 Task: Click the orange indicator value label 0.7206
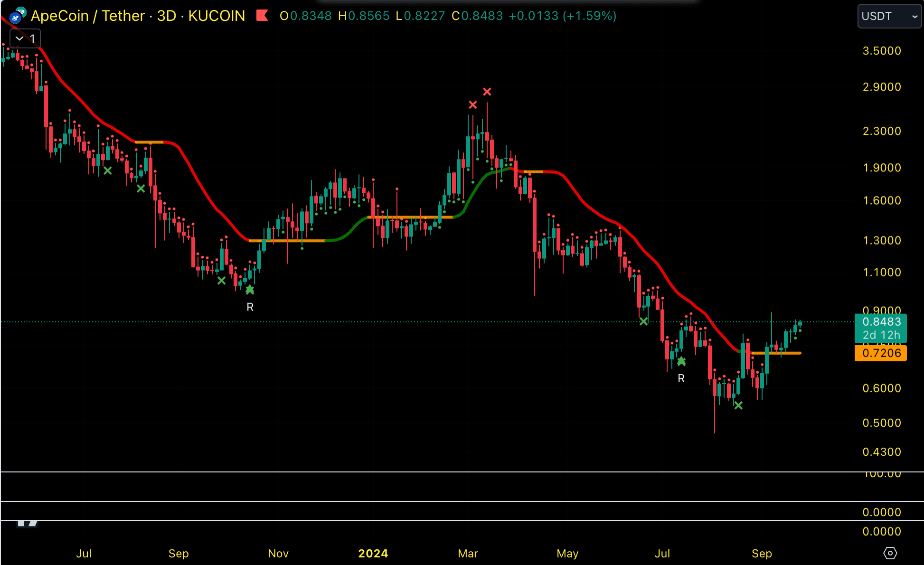click(881, 353)
